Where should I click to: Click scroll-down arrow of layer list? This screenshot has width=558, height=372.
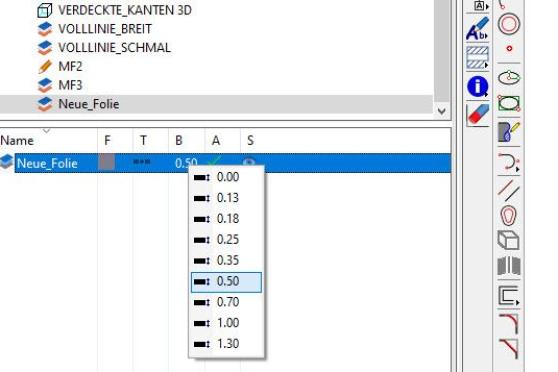[442, 111]
